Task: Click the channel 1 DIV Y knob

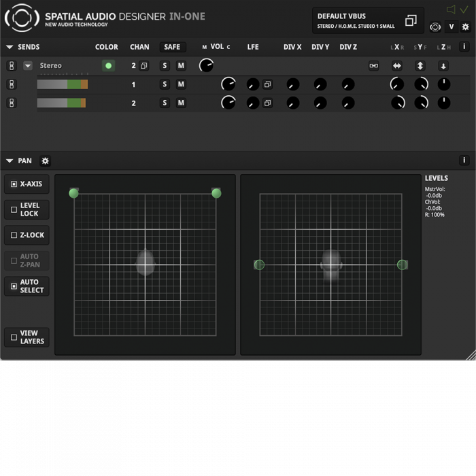Action: click(x=320, y=84)
